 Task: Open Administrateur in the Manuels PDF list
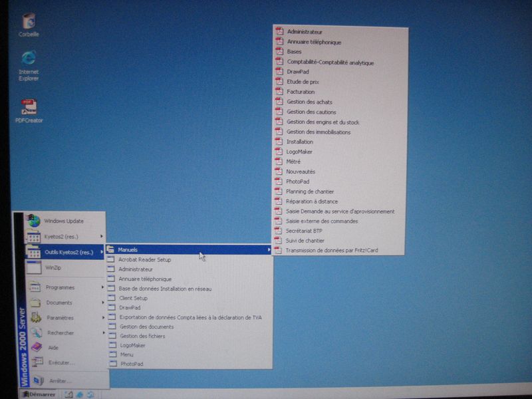[x=340, y=31]
